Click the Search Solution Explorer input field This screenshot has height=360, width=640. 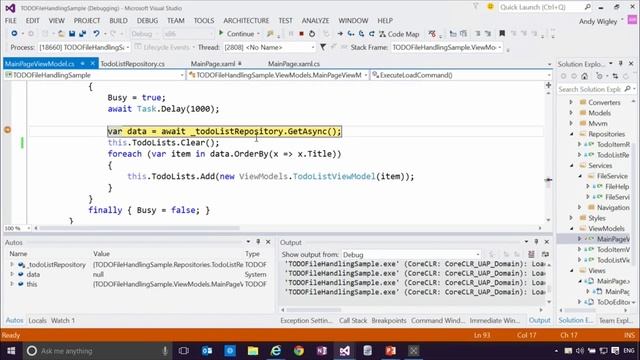point(590,89)
